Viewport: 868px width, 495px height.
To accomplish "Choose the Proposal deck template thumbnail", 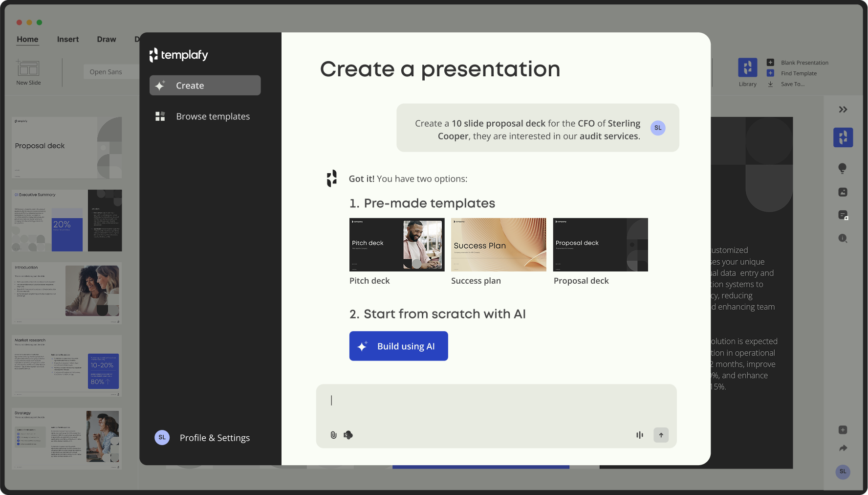I will coord(600,245).
